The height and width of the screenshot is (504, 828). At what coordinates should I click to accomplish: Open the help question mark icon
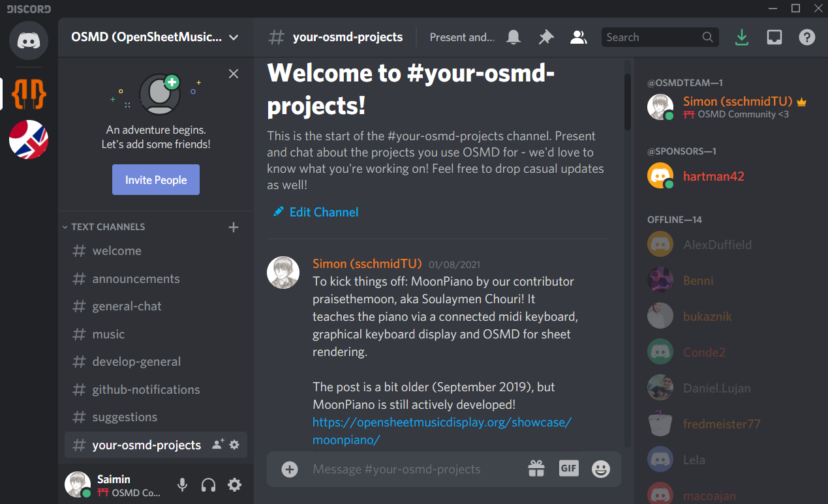pos(806,37)
